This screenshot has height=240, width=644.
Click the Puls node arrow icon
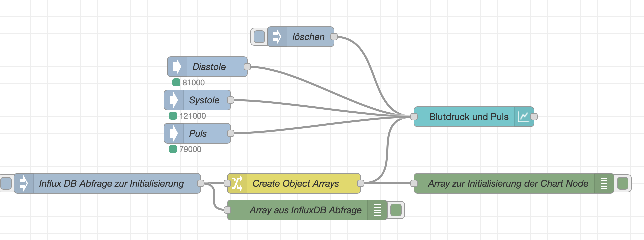[x=174, y=133]
